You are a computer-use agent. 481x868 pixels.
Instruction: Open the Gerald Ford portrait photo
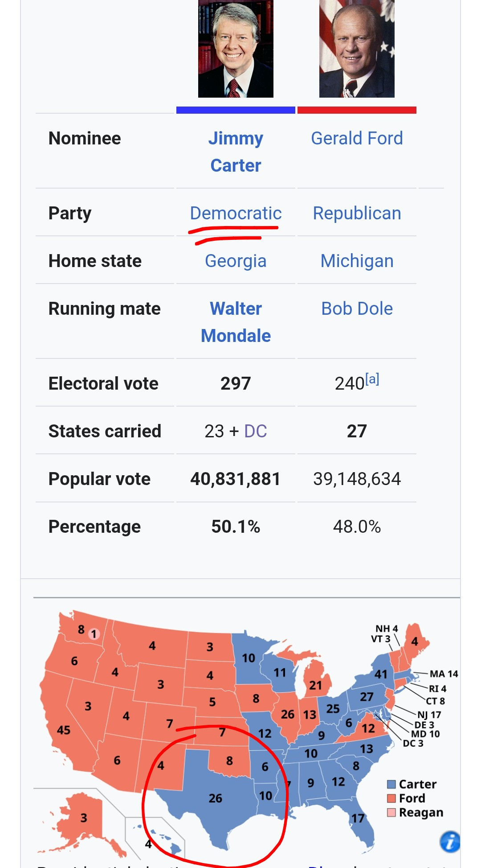[357, 49]
